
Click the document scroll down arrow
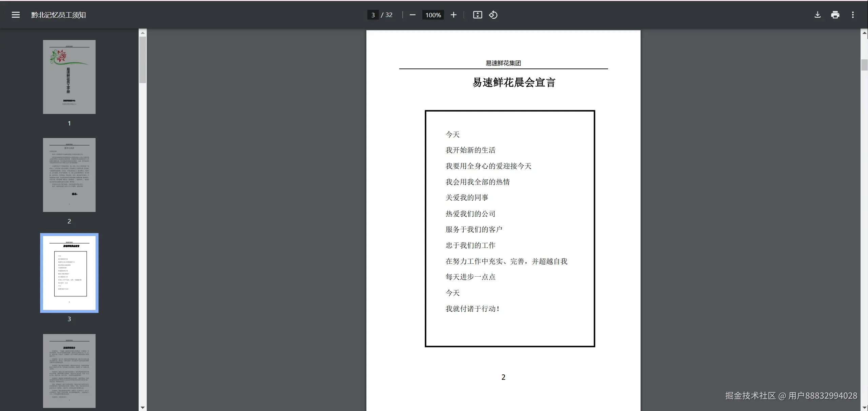tap(864, 408)
